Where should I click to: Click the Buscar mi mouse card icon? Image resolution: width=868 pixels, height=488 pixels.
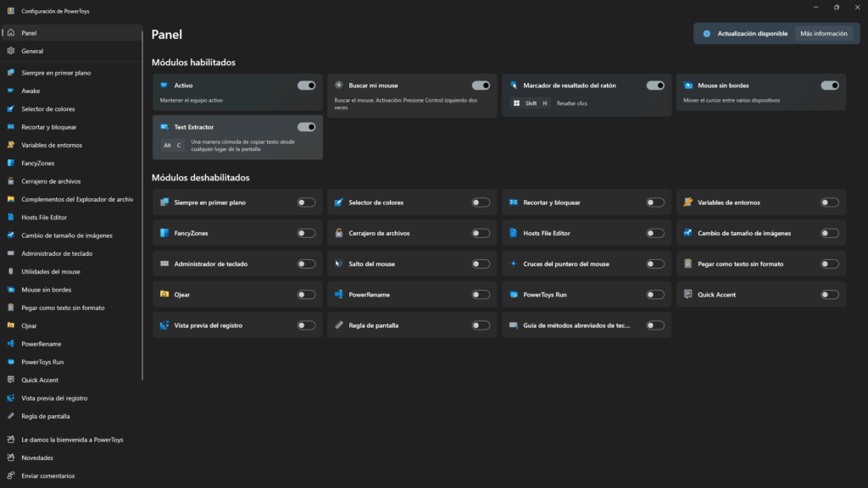tap(339, 86)
